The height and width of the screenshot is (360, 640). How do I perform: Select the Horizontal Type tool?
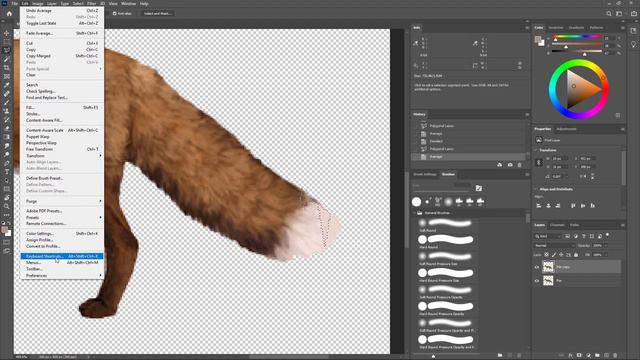(x=7, y=171)
